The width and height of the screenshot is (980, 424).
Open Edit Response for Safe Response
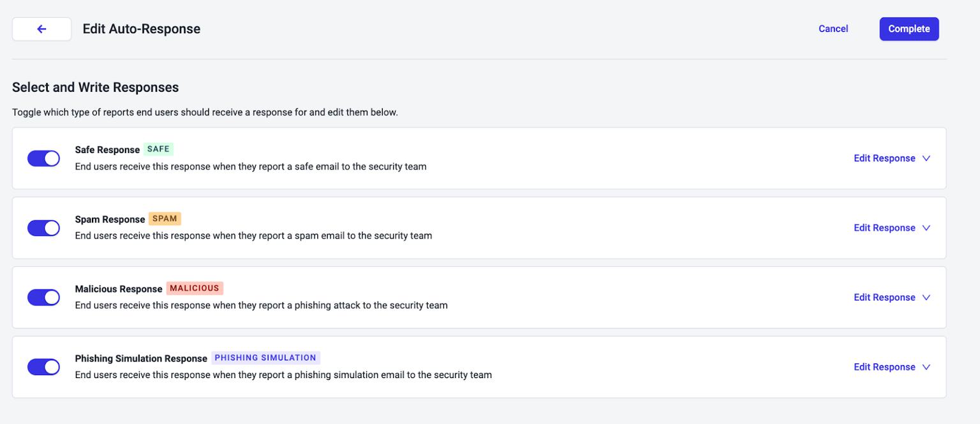(884, 158)
